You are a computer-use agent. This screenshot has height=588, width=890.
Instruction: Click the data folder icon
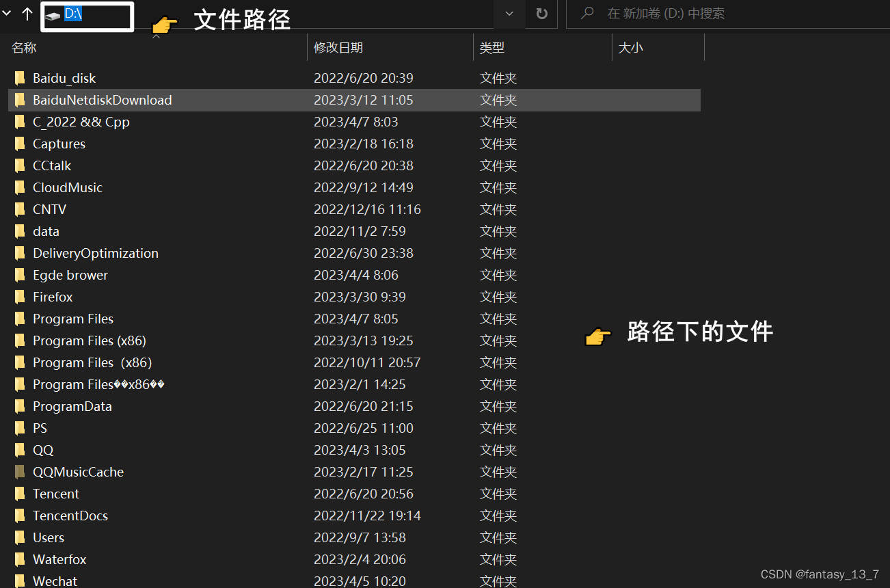click(x=20, y=231)
